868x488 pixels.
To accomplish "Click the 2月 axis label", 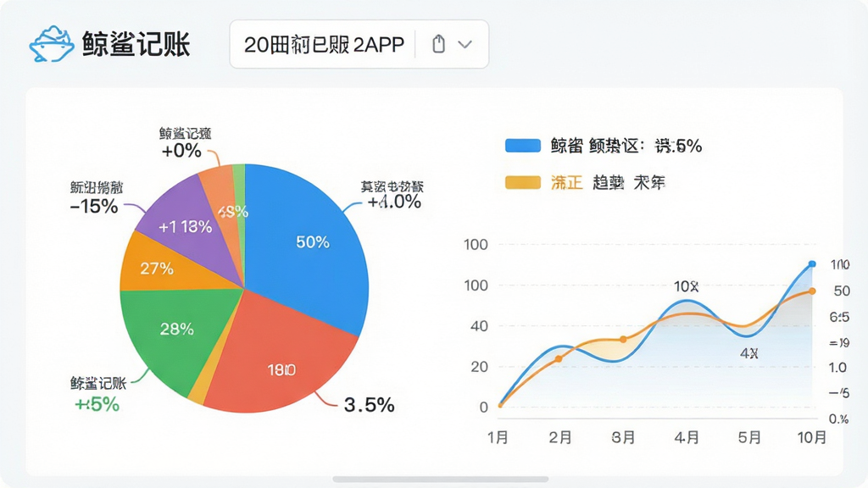I will coord(560,438).
